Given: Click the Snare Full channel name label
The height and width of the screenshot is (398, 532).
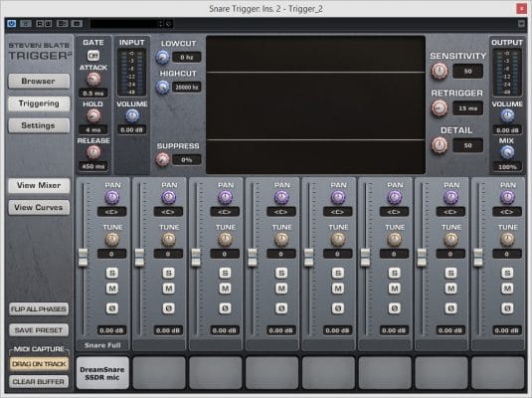Looking at the screenshot, I should click(102, 345).
